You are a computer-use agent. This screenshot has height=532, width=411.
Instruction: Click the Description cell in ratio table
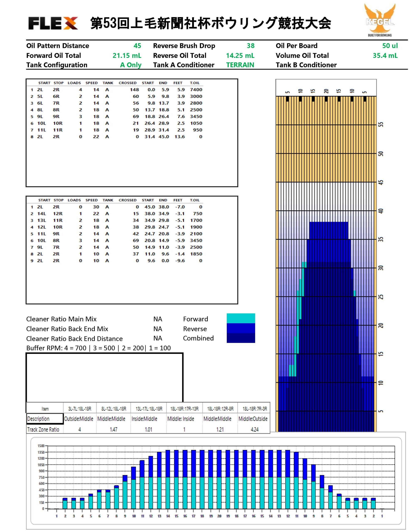(x=45, y=419)
